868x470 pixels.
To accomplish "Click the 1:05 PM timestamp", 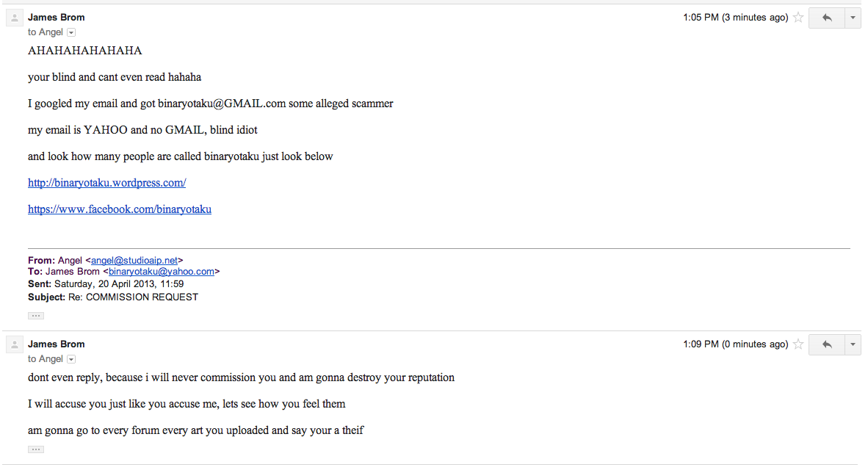I will click(x=735, y=18).
